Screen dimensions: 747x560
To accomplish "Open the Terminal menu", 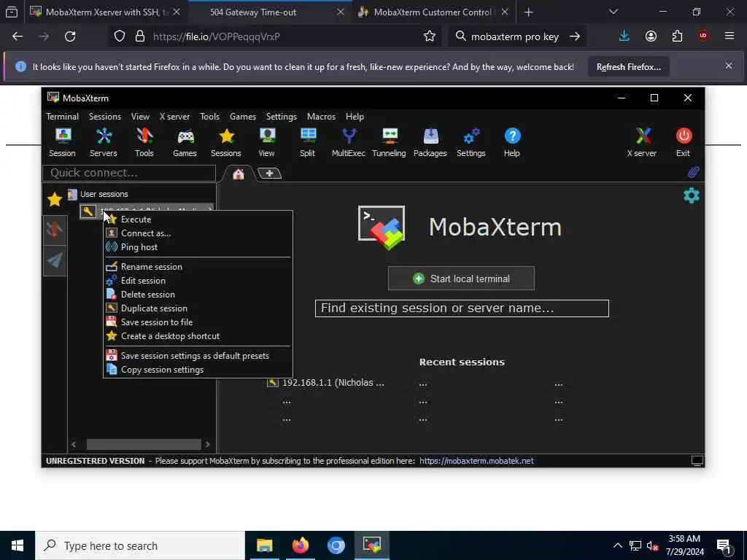I will click(63, 117).
